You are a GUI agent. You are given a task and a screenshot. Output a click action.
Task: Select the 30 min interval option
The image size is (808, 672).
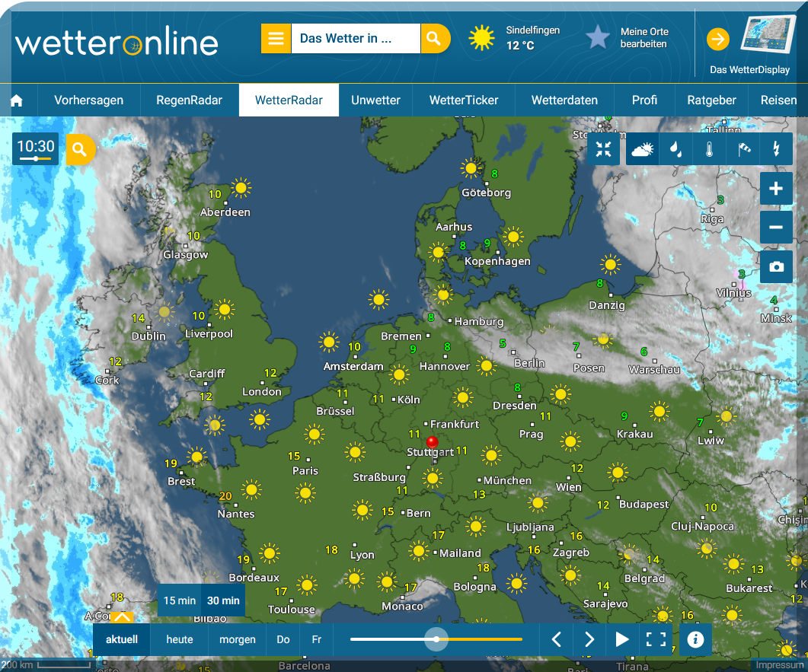pyautogui.click(x=223, y=600)
